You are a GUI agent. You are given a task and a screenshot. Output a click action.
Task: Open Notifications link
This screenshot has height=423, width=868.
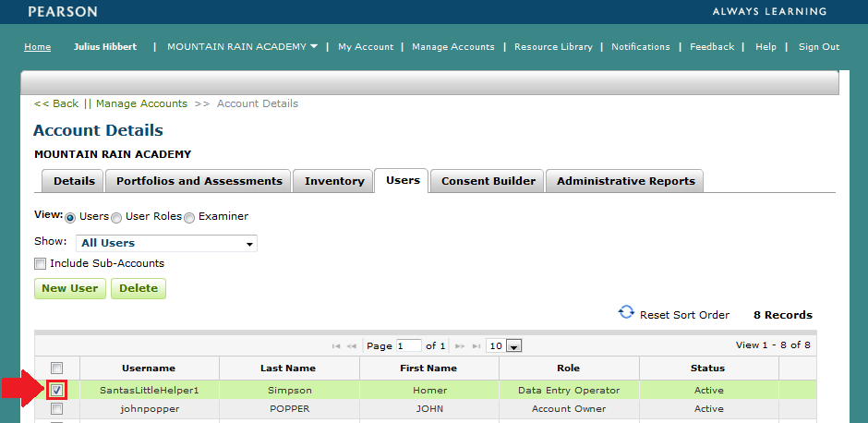(641, 47)
